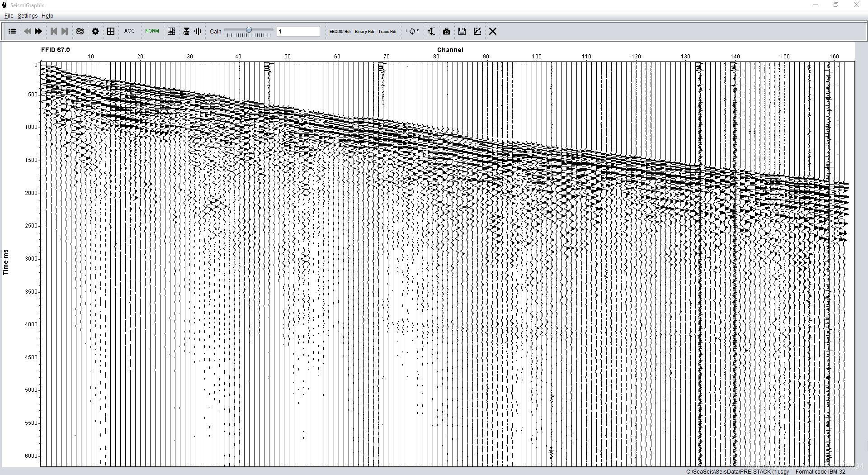Image resolution: width=868 pixels, height=475 pixels.
Task: Click the Format code IBM-32 status text
Action: tap(820, 471)
